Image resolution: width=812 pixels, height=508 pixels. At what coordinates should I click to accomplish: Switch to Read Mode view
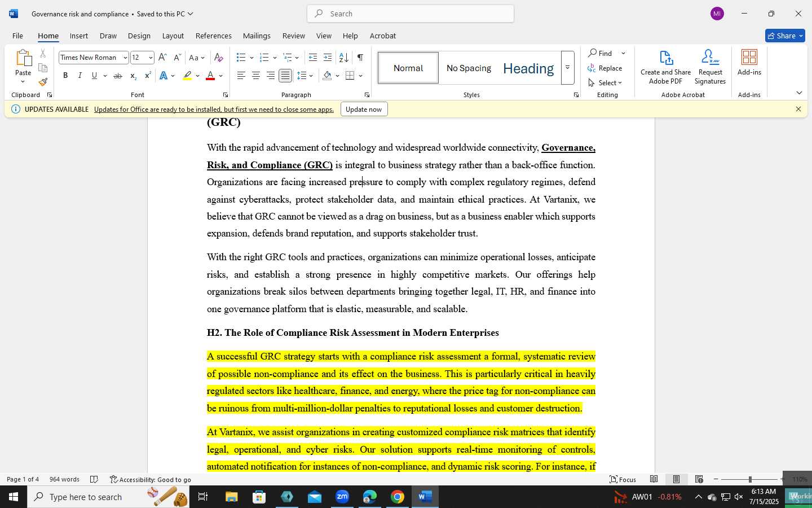coord(654,479)
